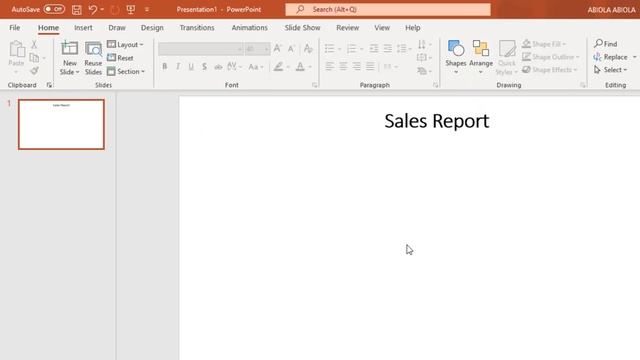The width and height of the screenshot is (640, 360).
Task: Click the Copy icon
Action: click(x=34, y=58)
